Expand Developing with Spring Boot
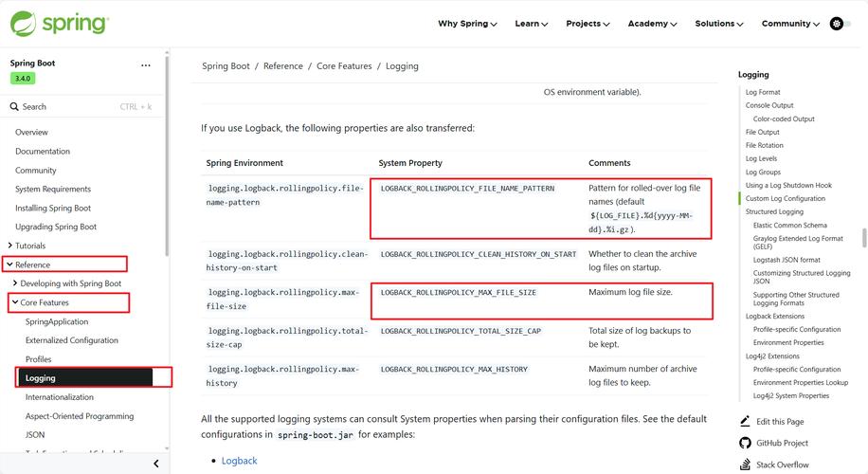This screenshot has height=474, width=868. coord(15,283)
